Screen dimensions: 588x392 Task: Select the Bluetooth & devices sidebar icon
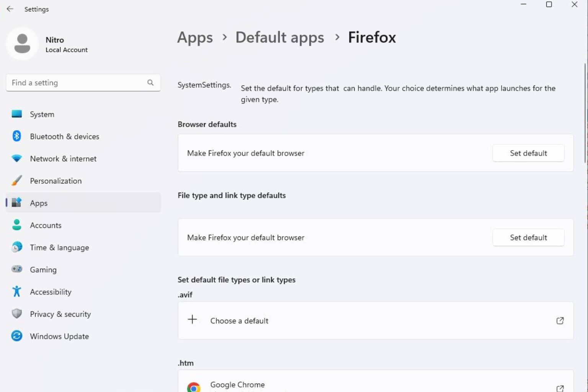coord(16,136)
